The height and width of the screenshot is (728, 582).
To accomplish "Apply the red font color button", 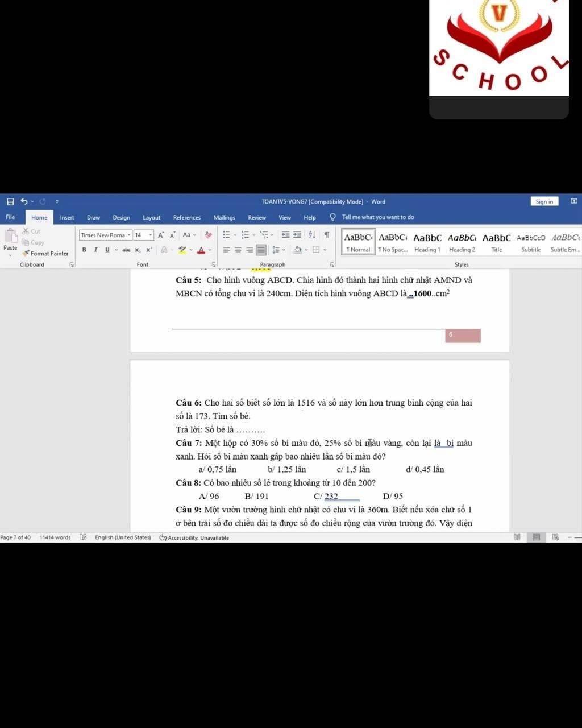I will (x=201, y=250).
